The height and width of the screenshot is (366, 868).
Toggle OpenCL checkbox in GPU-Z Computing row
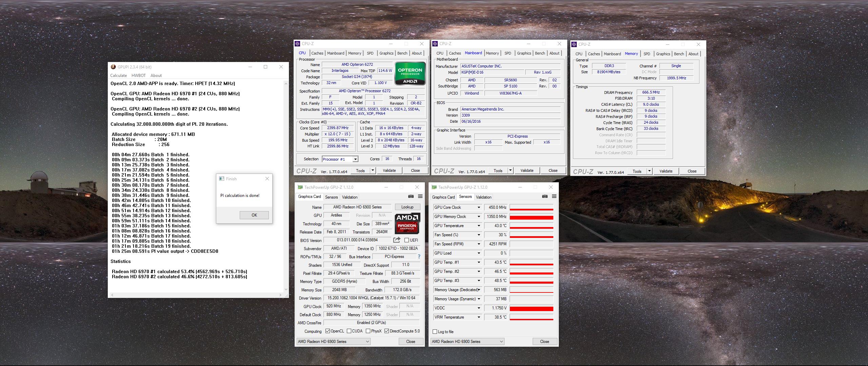[328, 331]
